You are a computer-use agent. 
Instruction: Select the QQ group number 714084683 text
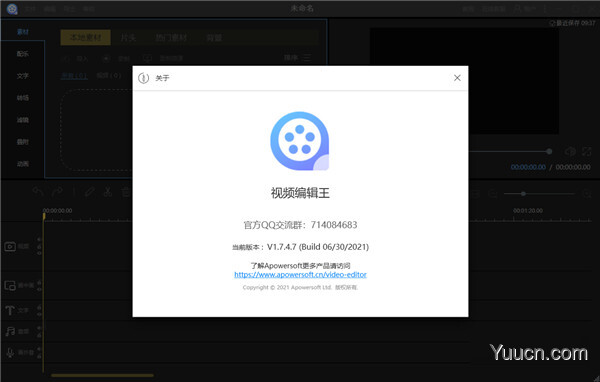334,225
